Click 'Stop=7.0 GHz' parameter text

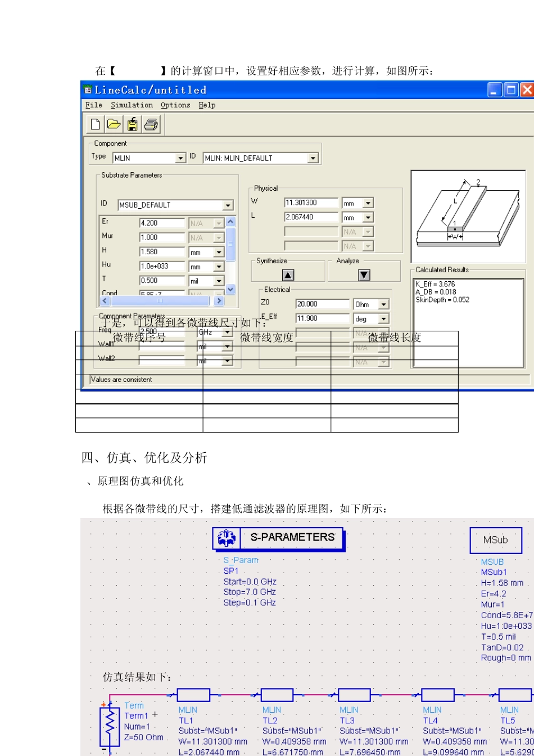(250, 592)
